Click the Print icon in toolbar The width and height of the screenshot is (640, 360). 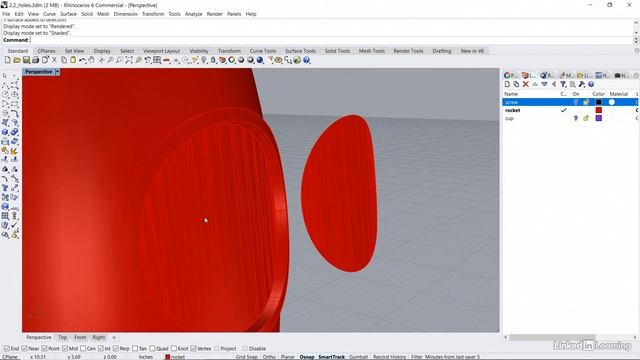[x=36, y=60]
